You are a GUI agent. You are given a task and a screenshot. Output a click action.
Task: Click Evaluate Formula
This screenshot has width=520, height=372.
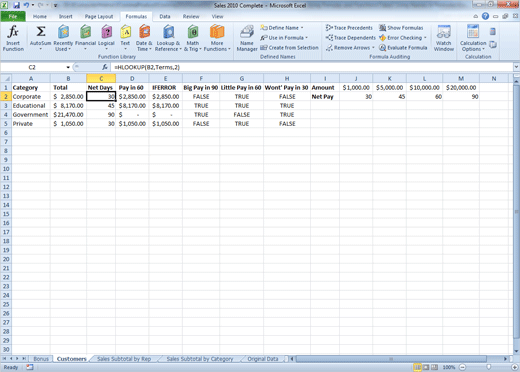pos(403,48)
